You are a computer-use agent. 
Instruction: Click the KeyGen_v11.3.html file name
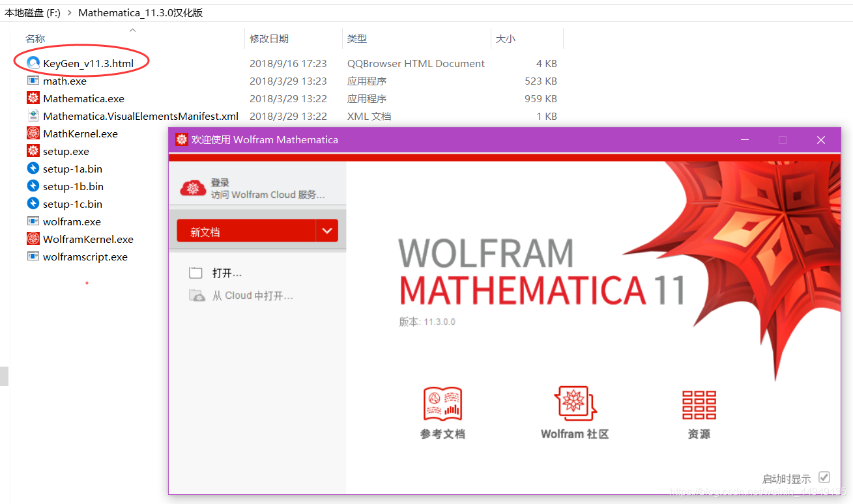(88, 63)
